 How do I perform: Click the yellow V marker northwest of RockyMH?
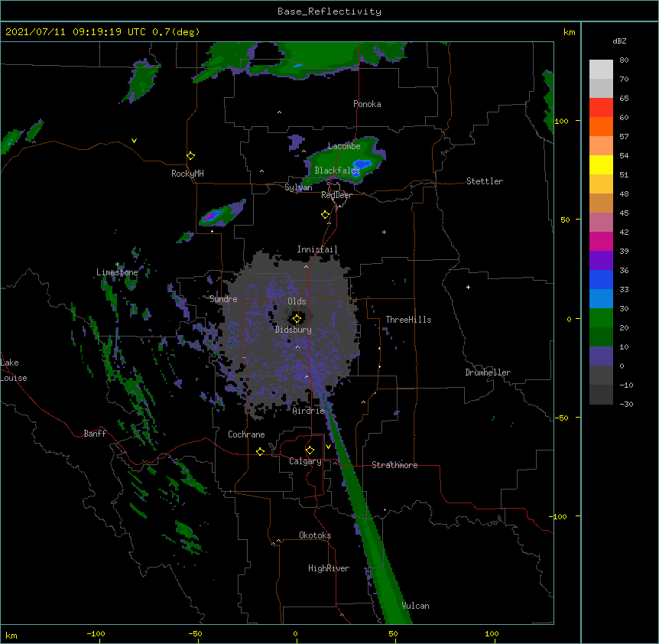pyautogui.click(x=134, y=141)
